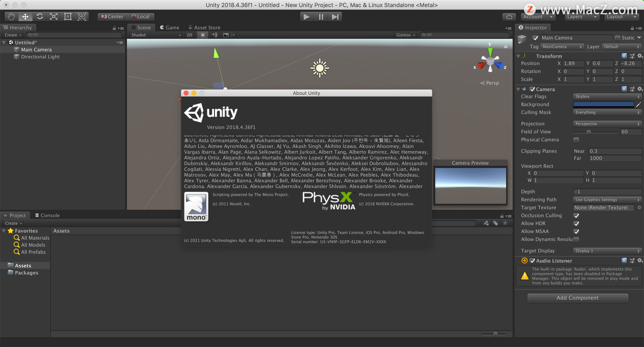The height and width of the screenshot is (347, 644).
Task: Select the Move tool
Action: pos(25,16)
